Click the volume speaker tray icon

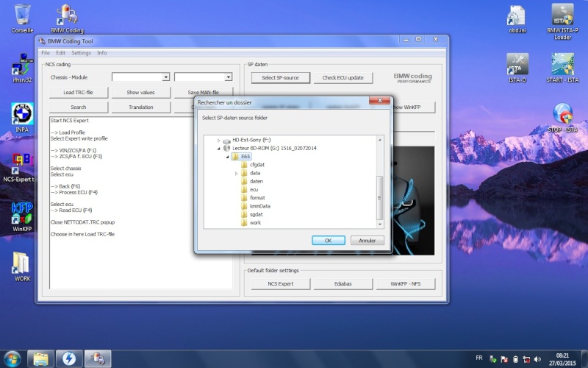(537, 359)
